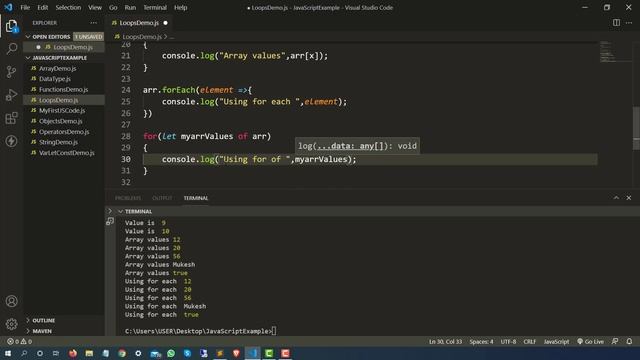Maximize the panel with the up chevron
The image size is (640, 360).
click(x=616, y=198)
